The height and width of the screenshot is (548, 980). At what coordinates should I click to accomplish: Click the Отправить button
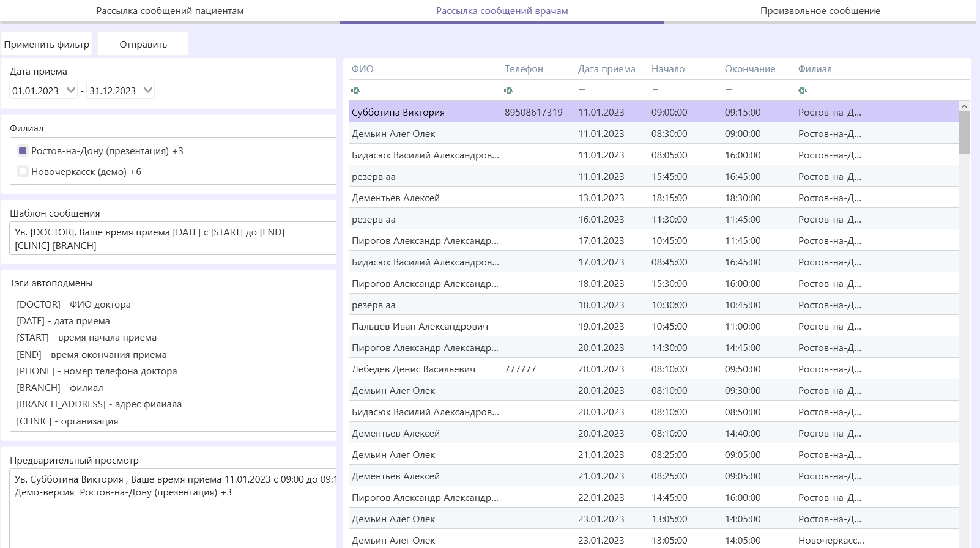click(143, 44)
